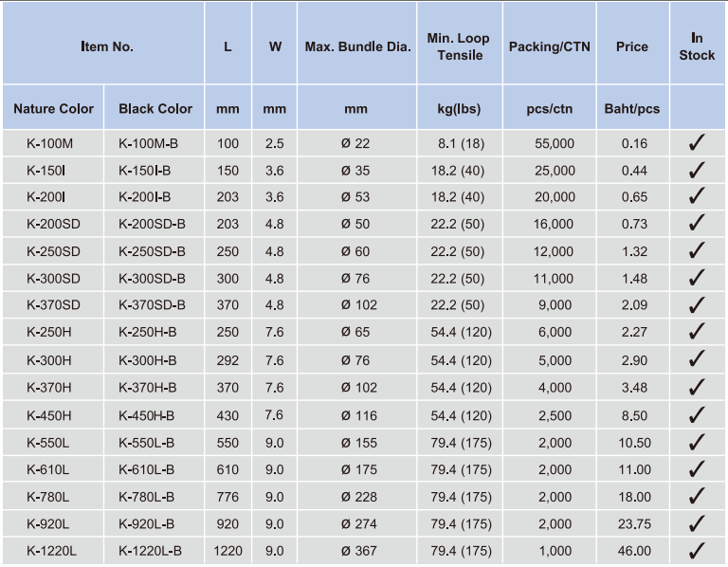Screen dimensions: 728x567
Task: Click the Item No. column header
Action: click(107, 46)
